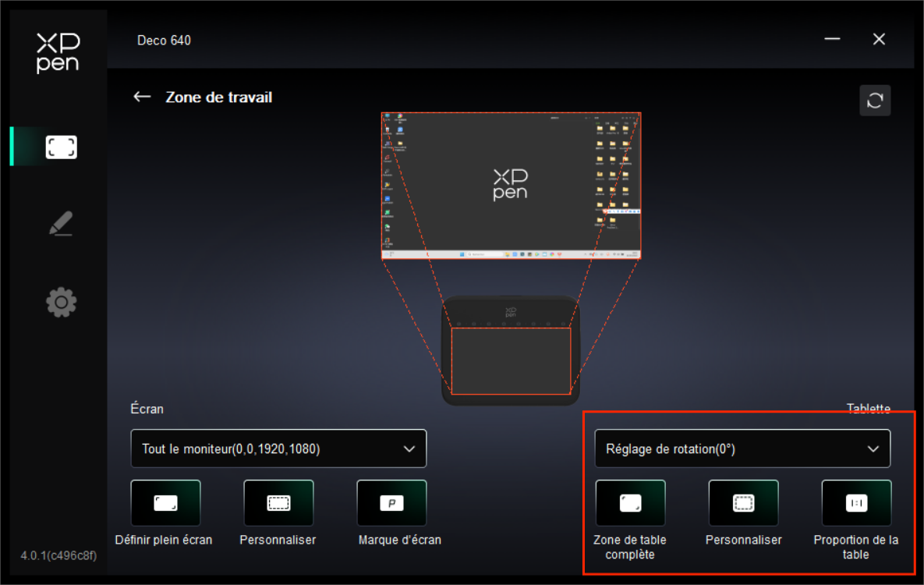Click the monitor screen preview thumbnail
The width and height of the screenshot is (924, 585).
[511, 186]
